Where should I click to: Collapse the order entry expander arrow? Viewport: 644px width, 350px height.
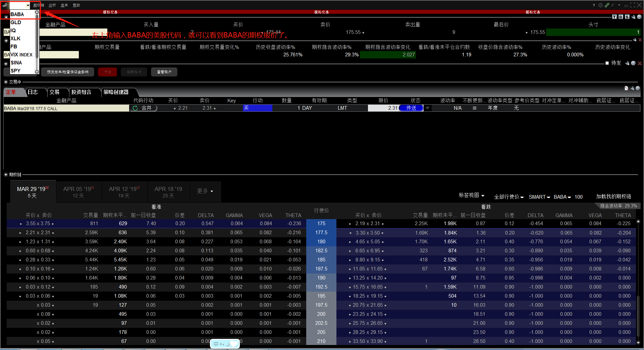(x=6, y=63)
